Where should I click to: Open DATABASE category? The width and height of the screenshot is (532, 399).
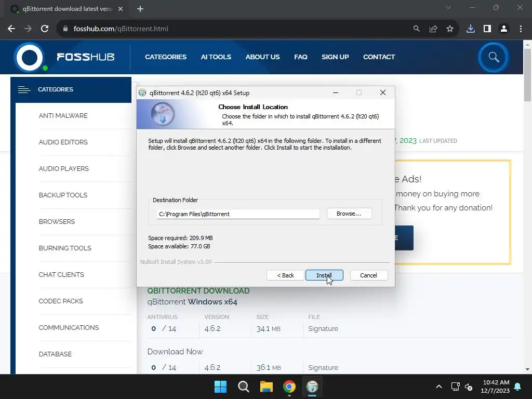tap(55, 354)
